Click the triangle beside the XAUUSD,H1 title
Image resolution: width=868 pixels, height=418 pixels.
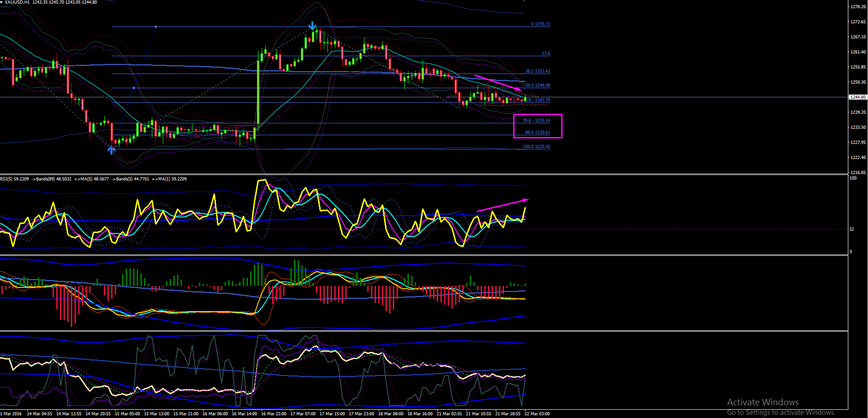tap(1, 2)
